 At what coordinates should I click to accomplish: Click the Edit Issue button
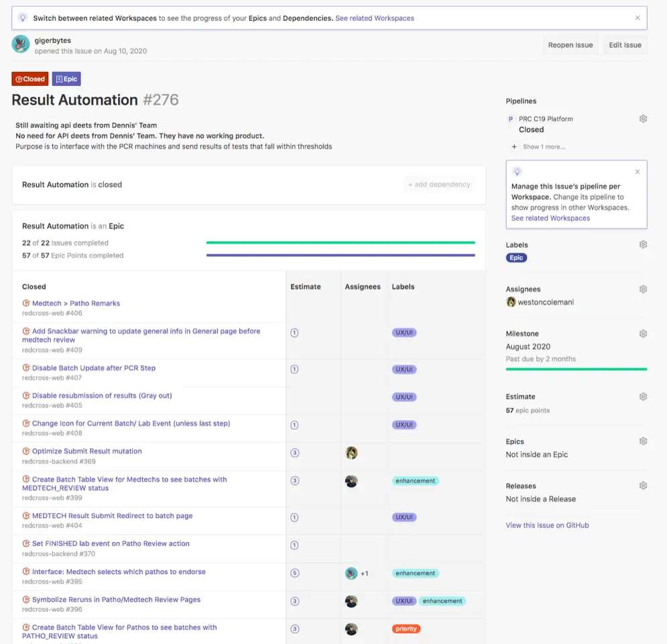tap(625, 45)
